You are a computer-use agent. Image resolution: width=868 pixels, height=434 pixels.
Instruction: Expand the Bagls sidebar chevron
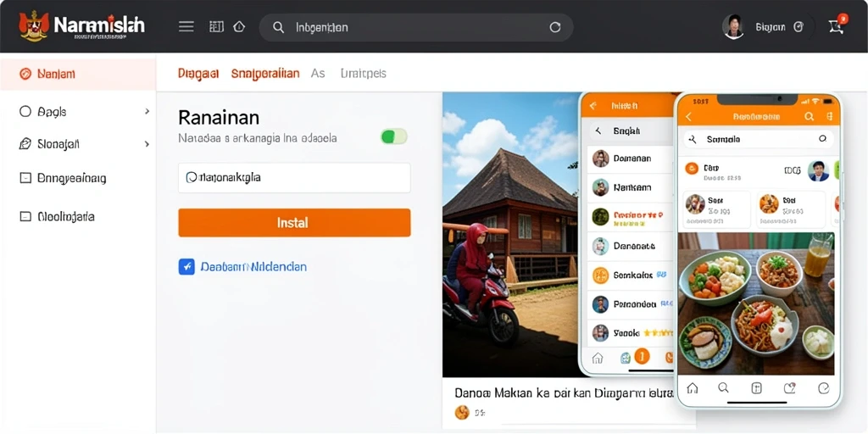pyautogui.click(x=147, y=111)
